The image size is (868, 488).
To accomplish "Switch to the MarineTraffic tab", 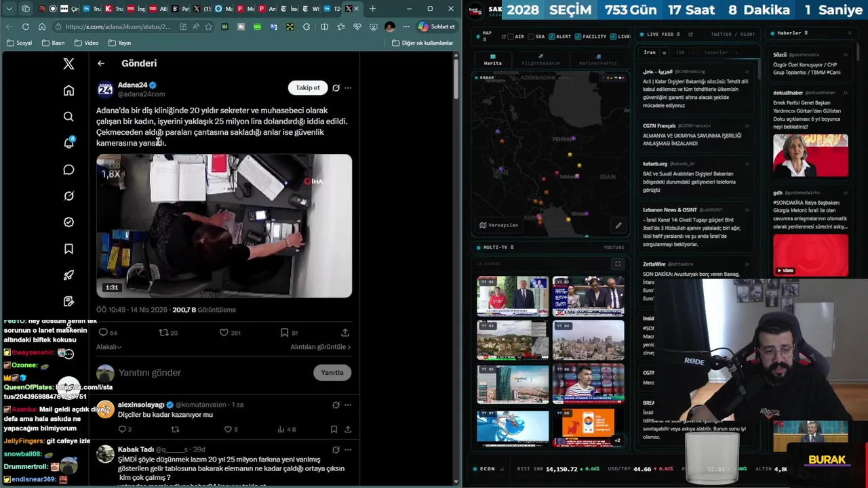I will [x=598, y=60].
